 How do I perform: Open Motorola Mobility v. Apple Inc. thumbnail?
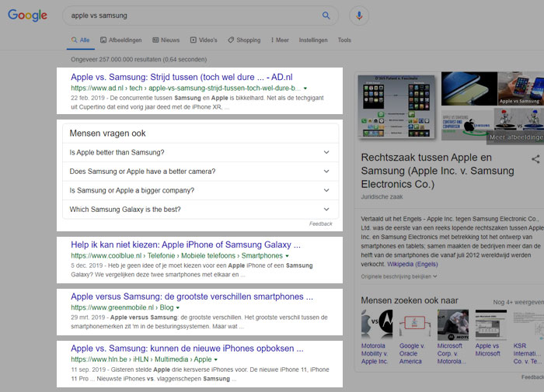[x=377, y=324]
